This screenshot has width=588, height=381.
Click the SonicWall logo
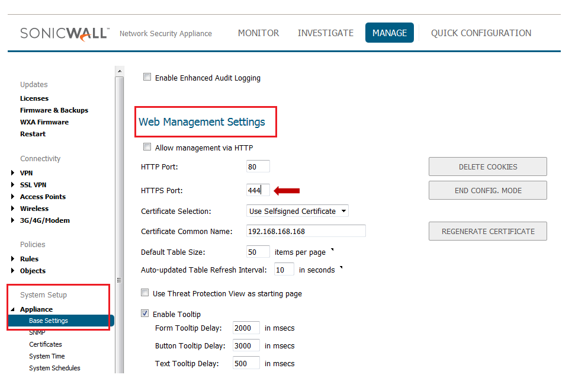click(x=65, y=33)
